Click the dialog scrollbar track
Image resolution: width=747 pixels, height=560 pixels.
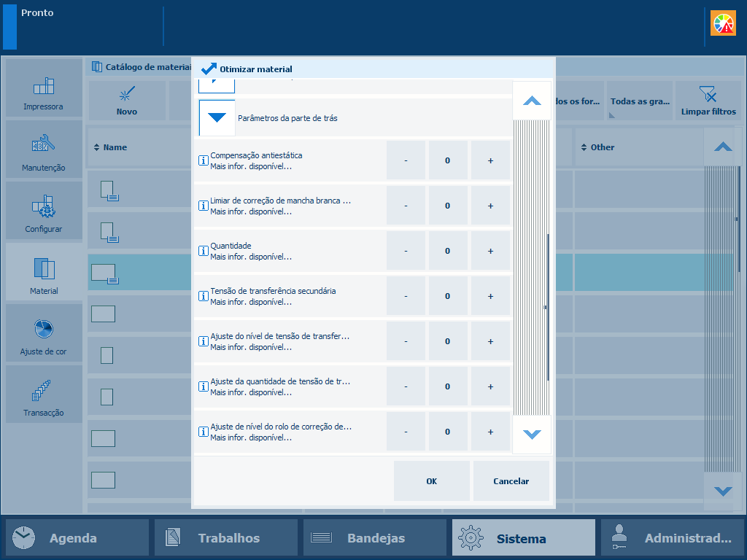click(x=532, y=267)
